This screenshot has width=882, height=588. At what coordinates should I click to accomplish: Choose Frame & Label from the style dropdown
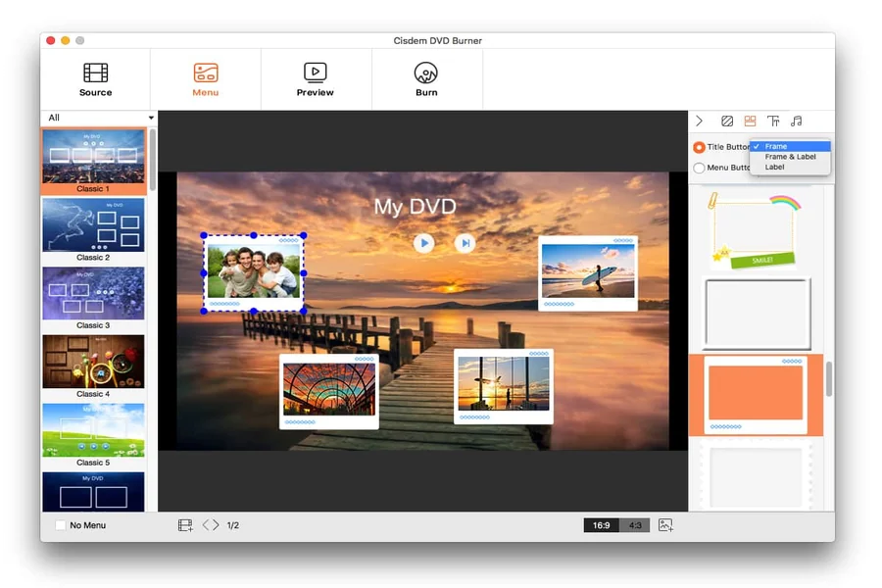791,156
